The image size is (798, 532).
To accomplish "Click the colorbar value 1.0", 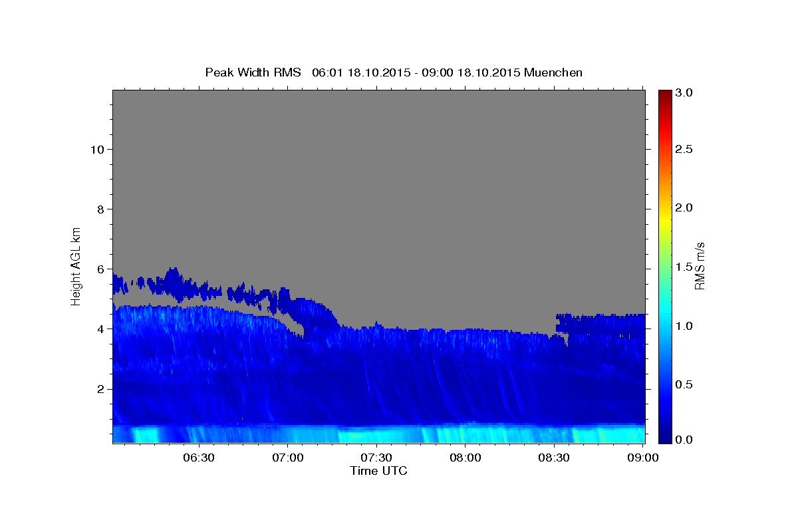I will [685, 326].
